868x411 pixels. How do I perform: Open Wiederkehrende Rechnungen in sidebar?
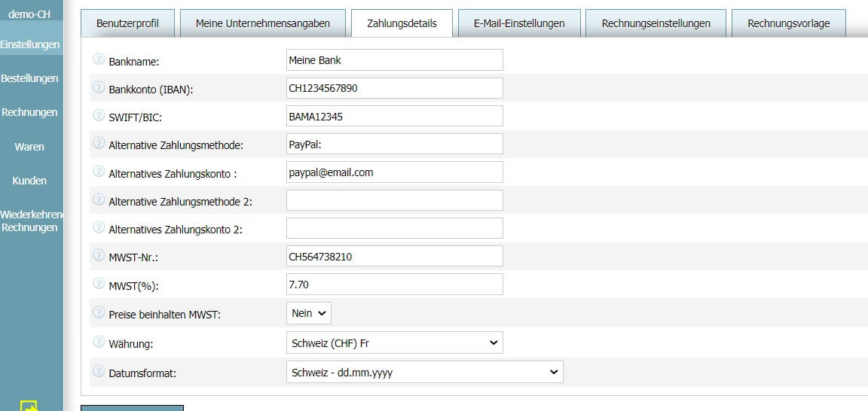tap(31, 221)
